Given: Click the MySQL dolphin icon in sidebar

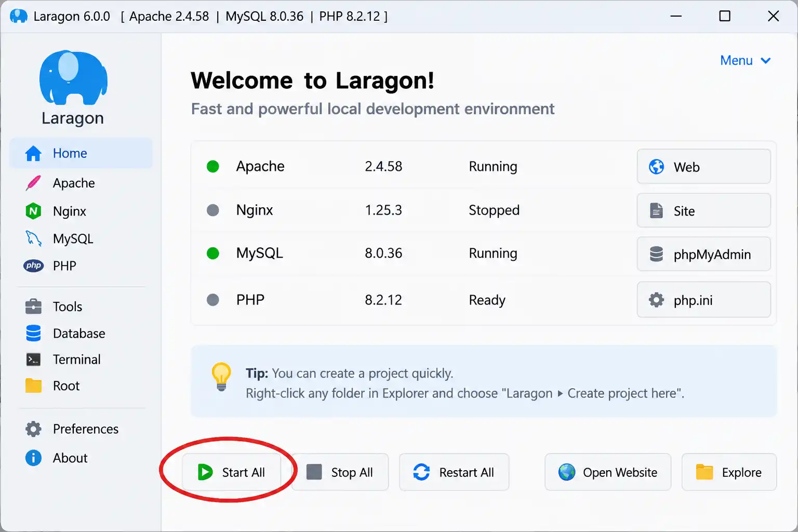Looking at the screenshot, I should coord(33,238).
